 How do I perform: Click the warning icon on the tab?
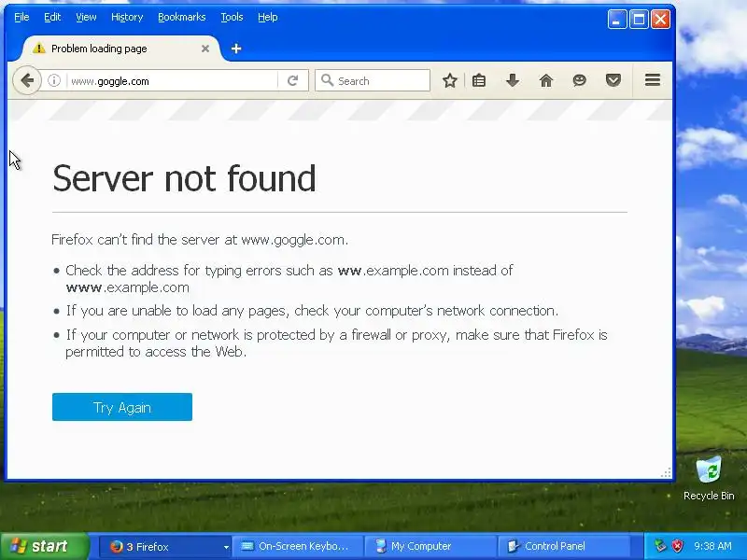coord(39,49)
